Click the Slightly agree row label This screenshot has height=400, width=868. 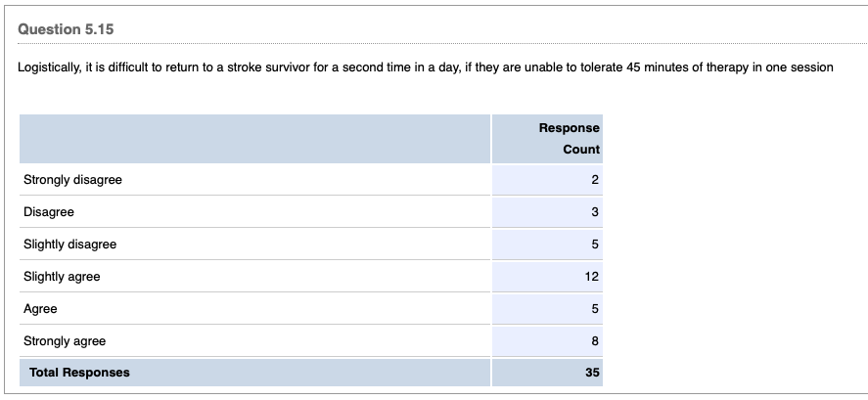tap(62, 277)
